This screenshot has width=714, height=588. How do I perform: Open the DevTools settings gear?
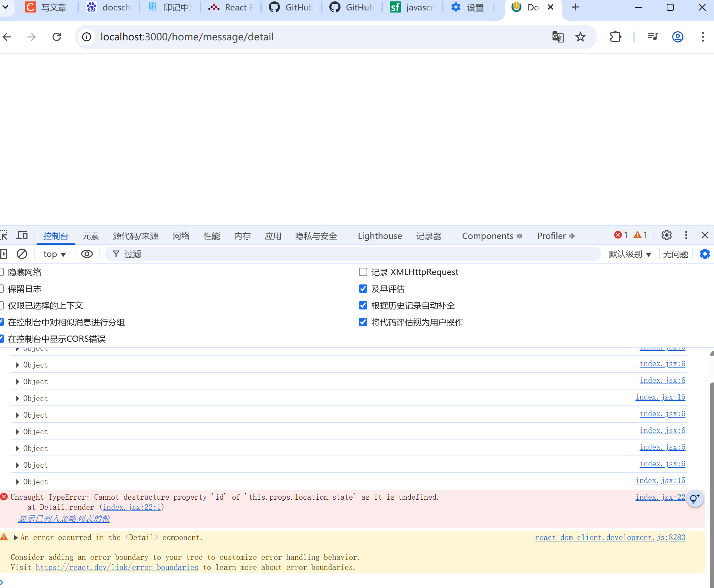click(x=666, y=235)
